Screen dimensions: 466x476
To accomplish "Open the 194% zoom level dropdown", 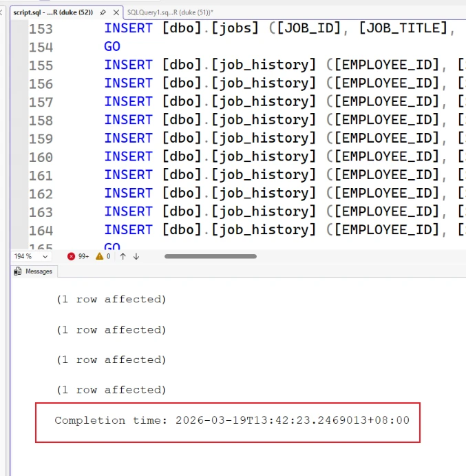I will (x=43, y=256).
